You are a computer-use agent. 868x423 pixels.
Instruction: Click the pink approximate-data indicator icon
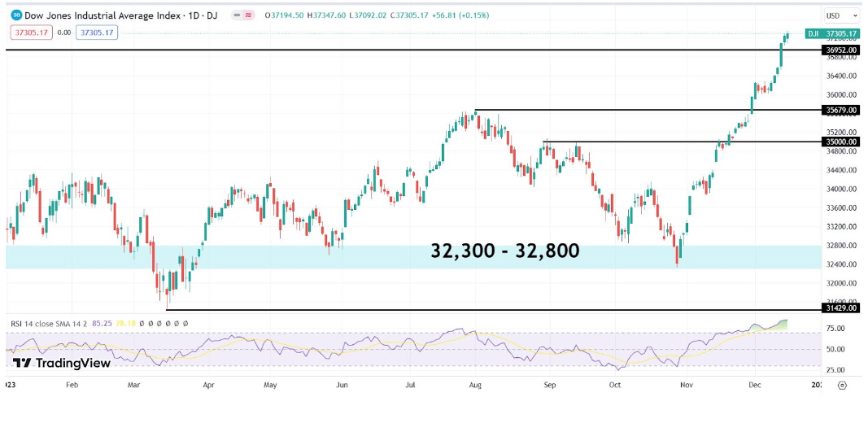tap(247, 15)
